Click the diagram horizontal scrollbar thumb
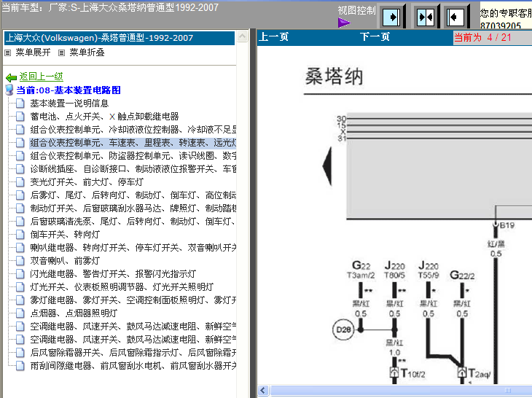Viewport: 532px width, 398px height. (x=400, y=390)
